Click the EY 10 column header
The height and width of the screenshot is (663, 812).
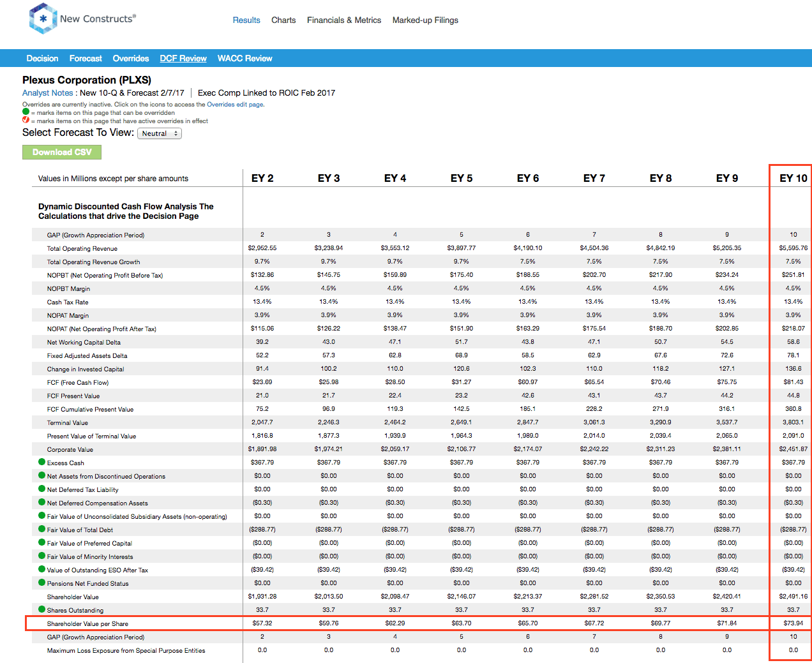click(x=793, y=178)
